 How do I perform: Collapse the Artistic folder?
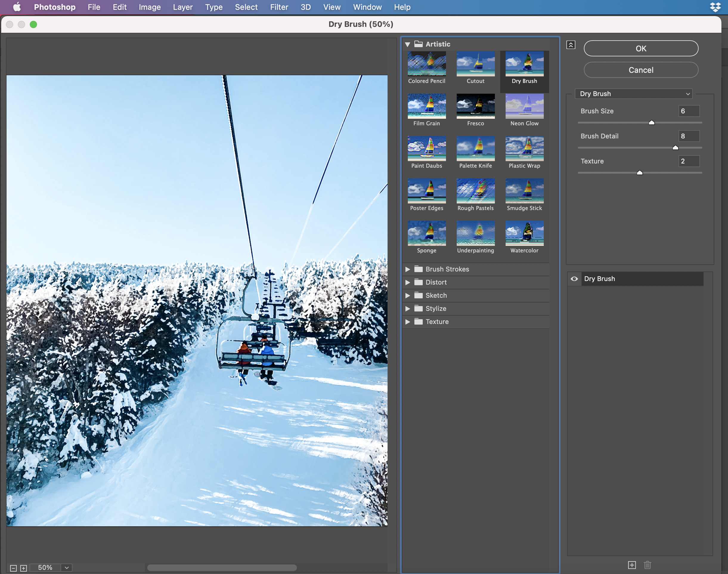click(407, 44)
